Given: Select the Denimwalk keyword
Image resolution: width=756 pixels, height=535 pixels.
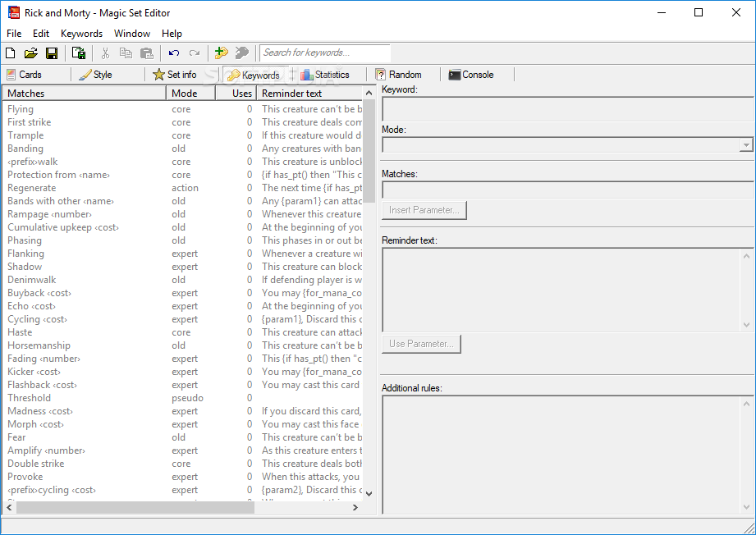Looking at the screenshot, I should 182,280.
